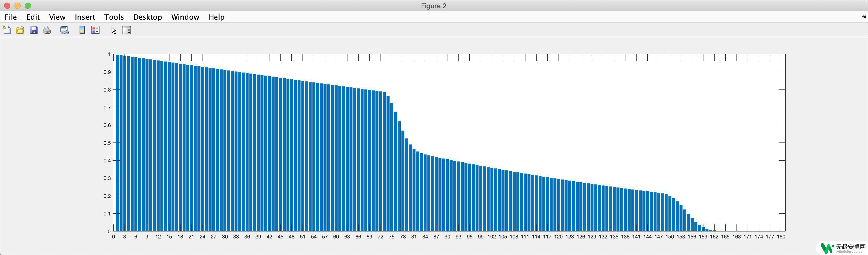This screenshot has height=255, width=868.
Task: Open the Window menu
Action: click(185, 17)
